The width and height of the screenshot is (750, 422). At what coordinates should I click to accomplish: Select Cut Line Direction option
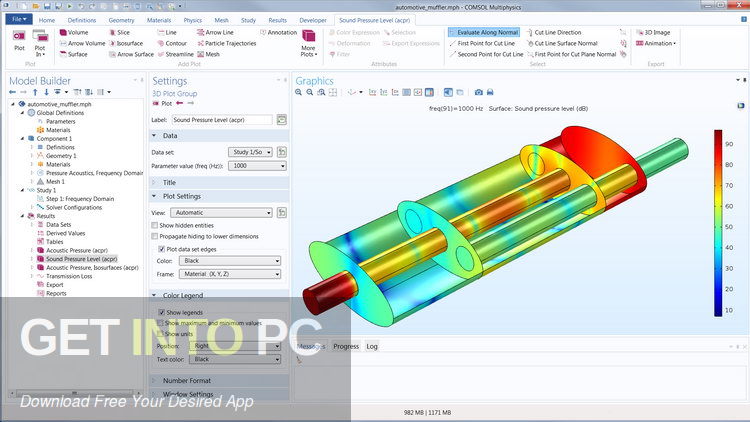(554, 33)
